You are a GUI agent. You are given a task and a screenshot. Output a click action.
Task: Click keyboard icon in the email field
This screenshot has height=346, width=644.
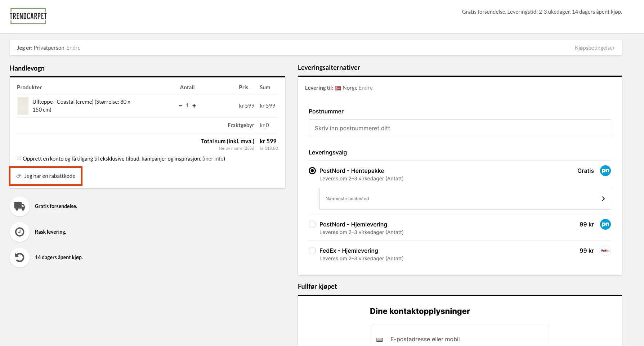tap(380, 340)
